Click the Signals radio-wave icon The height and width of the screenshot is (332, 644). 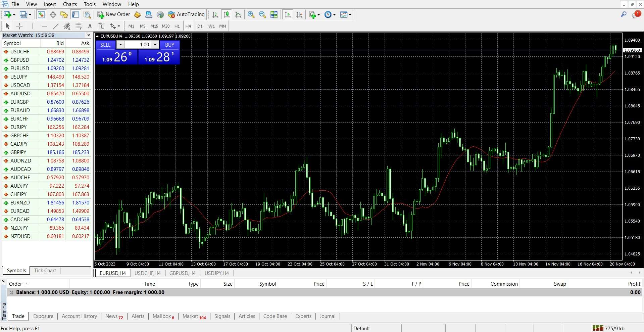pyautogui.click(x=160, y=14)
